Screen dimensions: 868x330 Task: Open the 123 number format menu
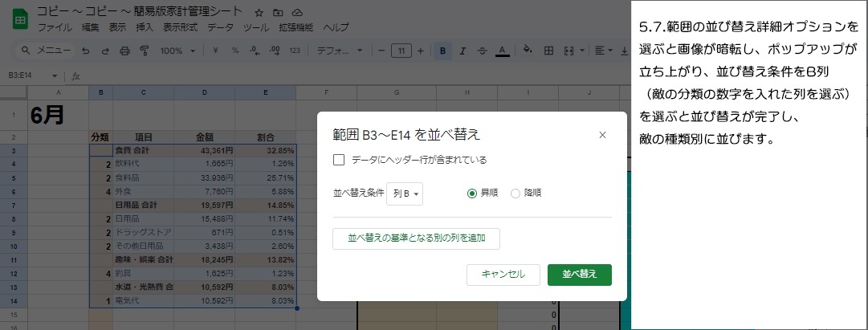295,51
